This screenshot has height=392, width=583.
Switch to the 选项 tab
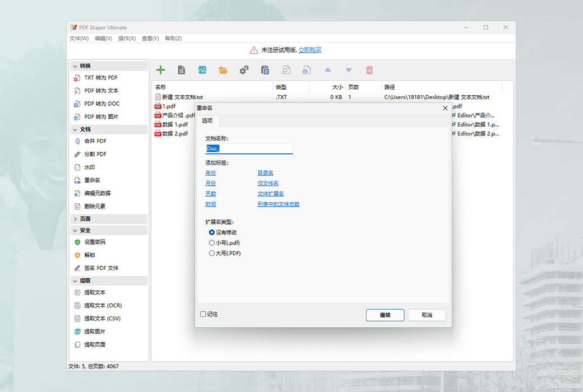207,120
